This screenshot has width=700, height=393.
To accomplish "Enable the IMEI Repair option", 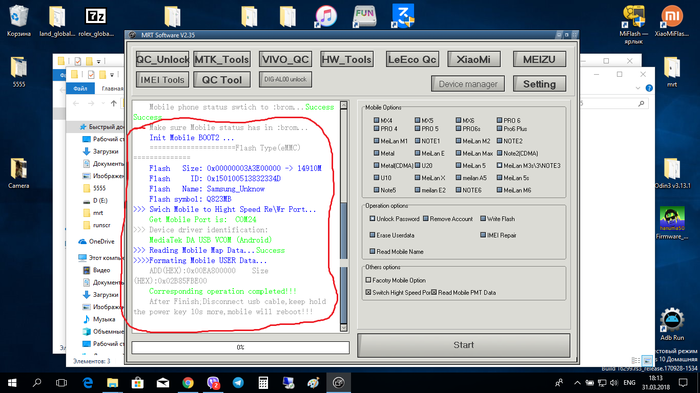I will (483, 235).
